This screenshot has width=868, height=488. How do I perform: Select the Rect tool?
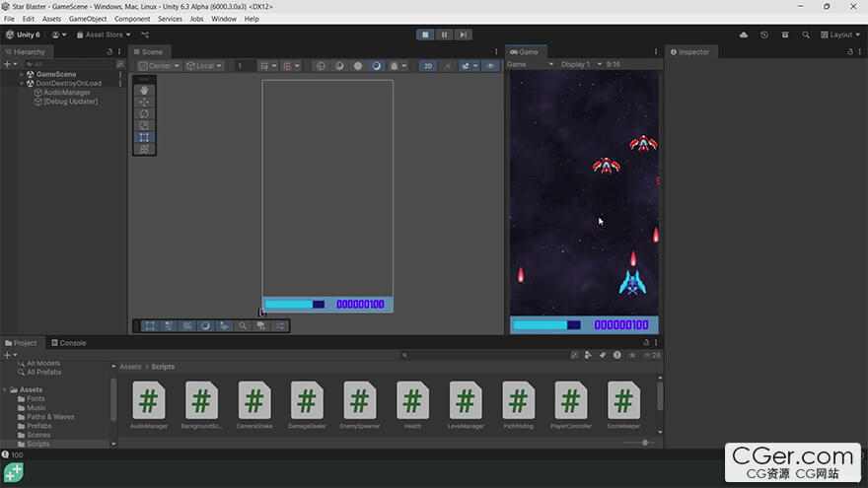click(x=144, y=137)
